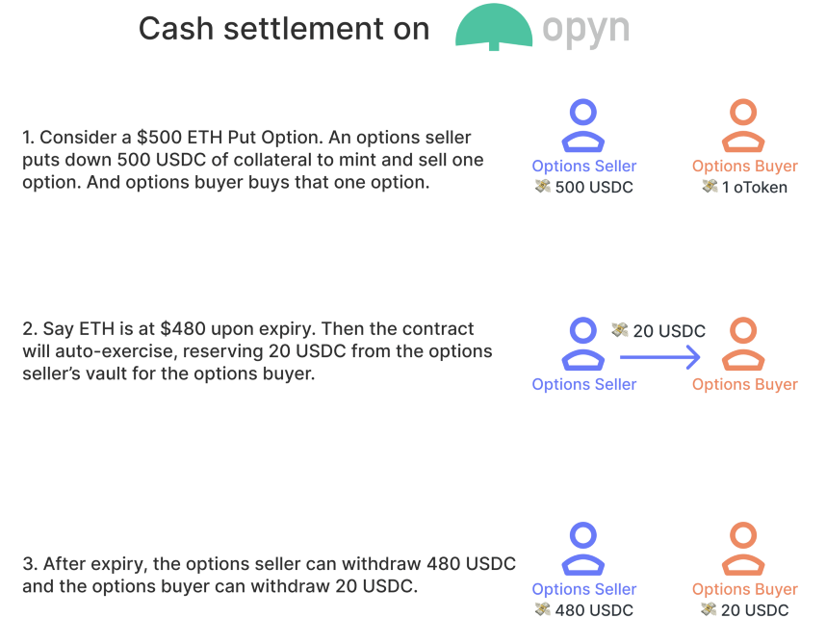Click the orange Options Buyer icon in step 2
826x644 pixels.
point(743,344)
